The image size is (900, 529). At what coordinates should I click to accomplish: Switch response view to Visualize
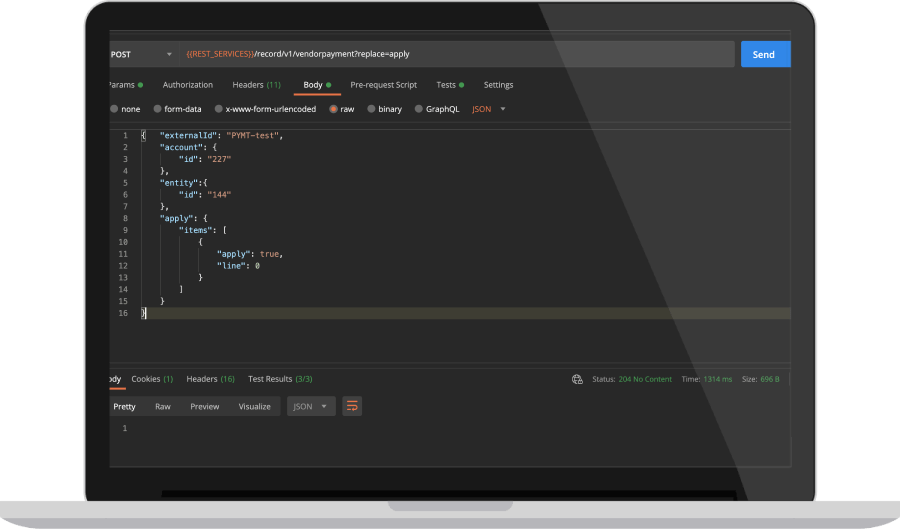(x=255, y=407)
